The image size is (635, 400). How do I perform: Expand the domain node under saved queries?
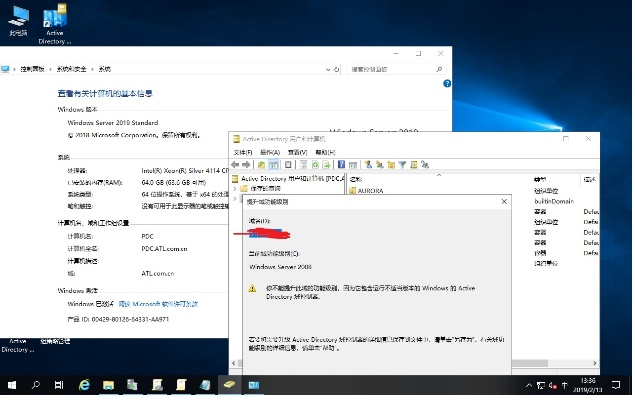pyautogui.click(x=235, y=198)
